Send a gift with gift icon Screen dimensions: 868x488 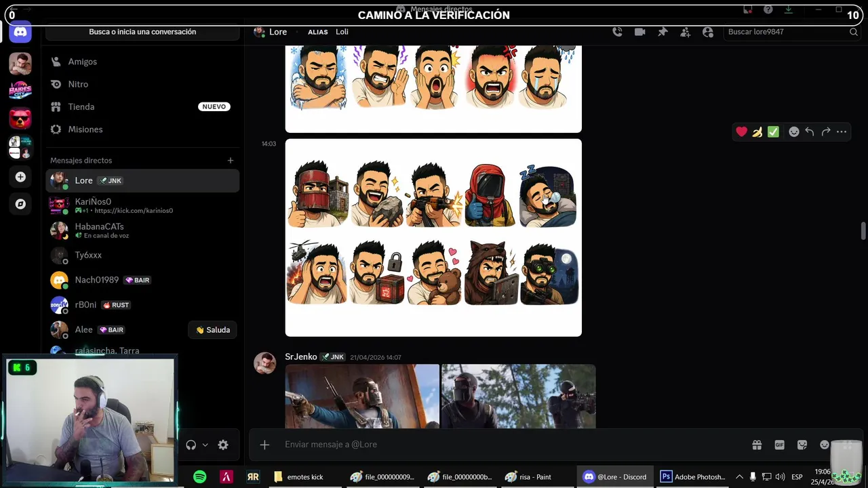click(x=757, y=445)
